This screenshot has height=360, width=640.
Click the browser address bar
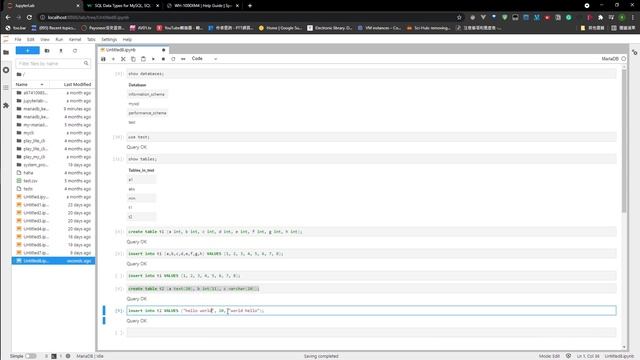[x=249, y=17]
